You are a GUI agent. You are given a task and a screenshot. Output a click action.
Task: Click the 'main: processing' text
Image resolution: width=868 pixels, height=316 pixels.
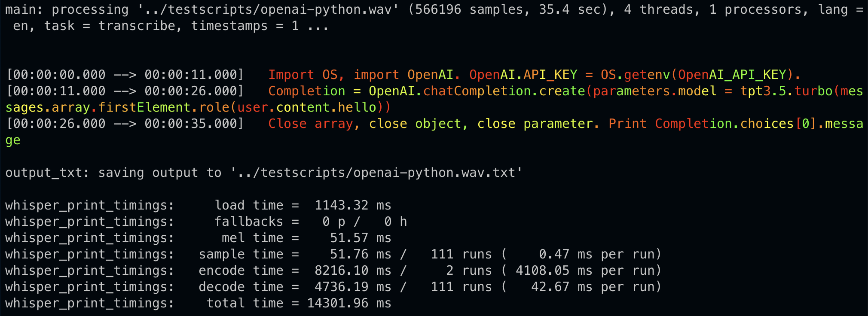click(67, 9)
